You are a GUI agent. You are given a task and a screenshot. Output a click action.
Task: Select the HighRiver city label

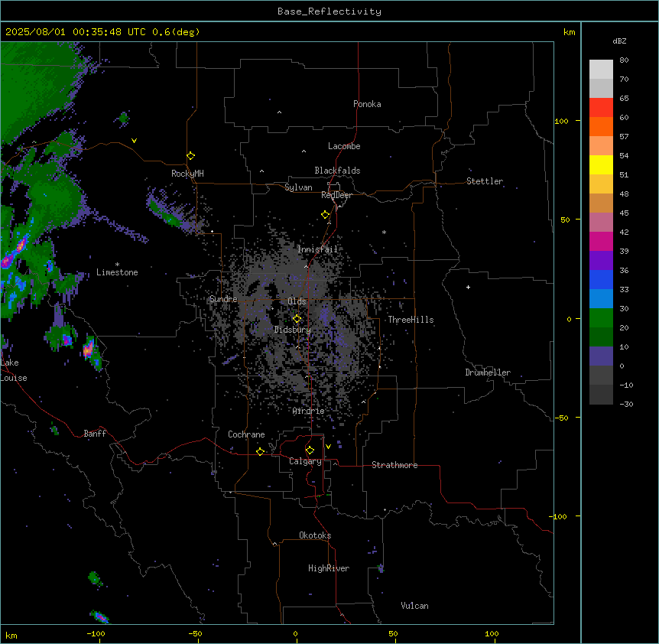329,568
